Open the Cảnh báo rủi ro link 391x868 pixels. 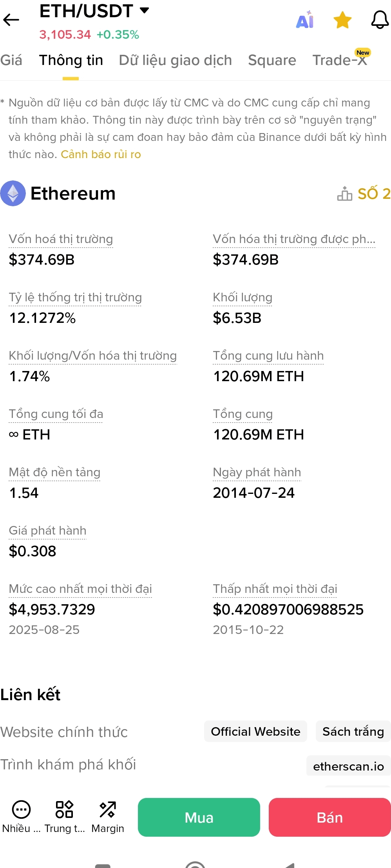101,154
